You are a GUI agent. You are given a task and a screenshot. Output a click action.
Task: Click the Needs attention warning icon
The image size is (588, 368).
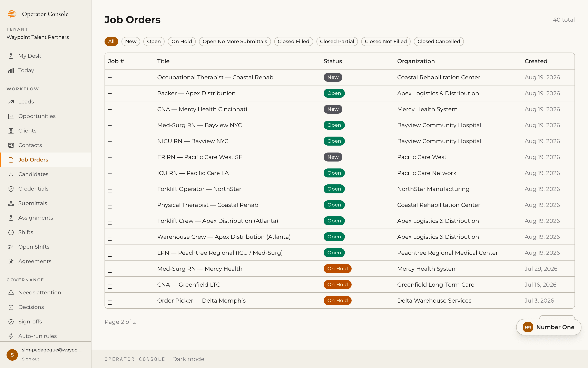click(x=11, y=293)
